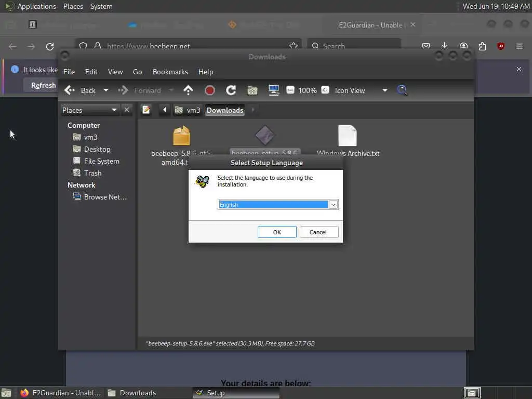Screen dimensions: 532x399
Task: Toggle the location edit pencil icon
Action: 146,110
